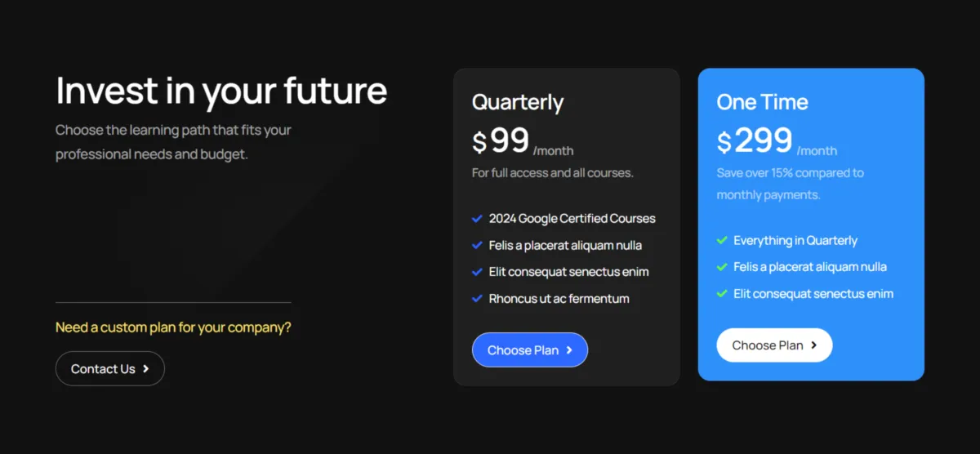Click the Quarterly Choose Plan button
This screenshot has height=454, width=980.
530,349
